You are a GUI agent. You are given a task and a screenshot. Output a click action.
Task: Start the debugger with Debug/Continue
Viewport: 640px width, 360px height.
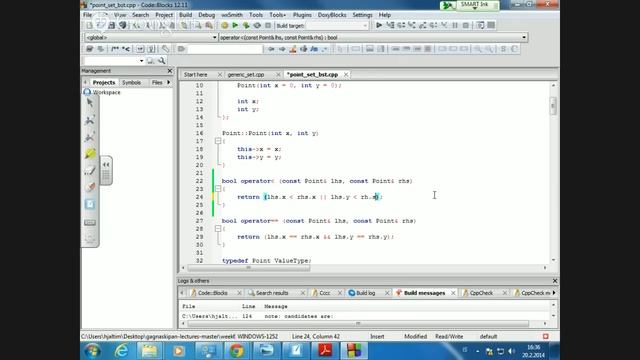click(x=379, y=25)
